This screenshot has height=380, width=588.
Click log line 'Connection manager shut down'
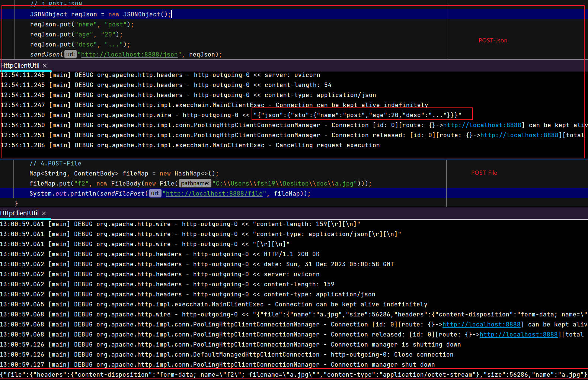pyautogui.click(x=217, y=365)
